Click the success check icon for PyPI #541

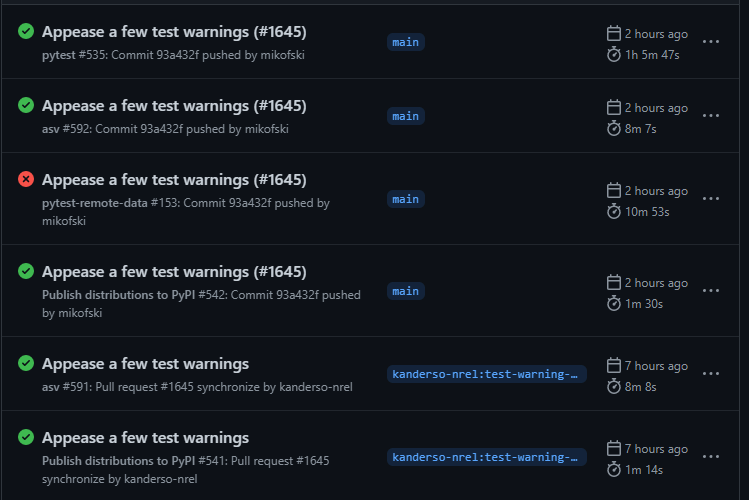(x=26, y=437)
